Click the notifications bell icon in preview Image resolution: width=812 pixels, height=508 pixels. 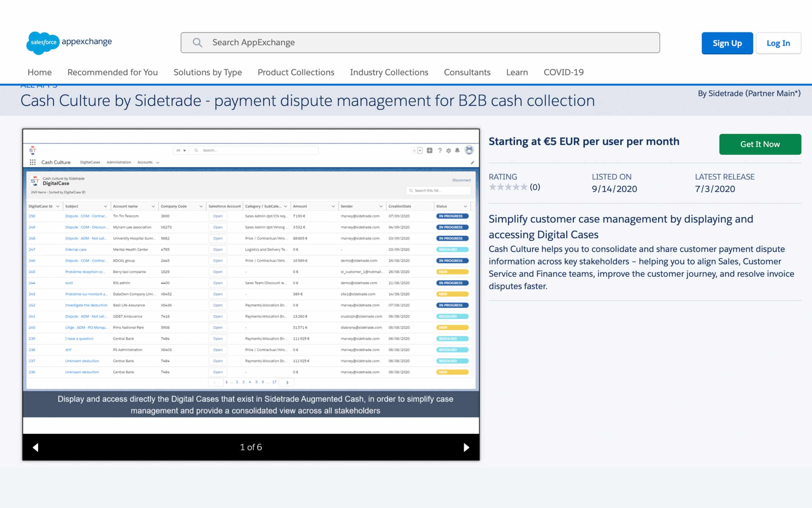tap(457, 150)
